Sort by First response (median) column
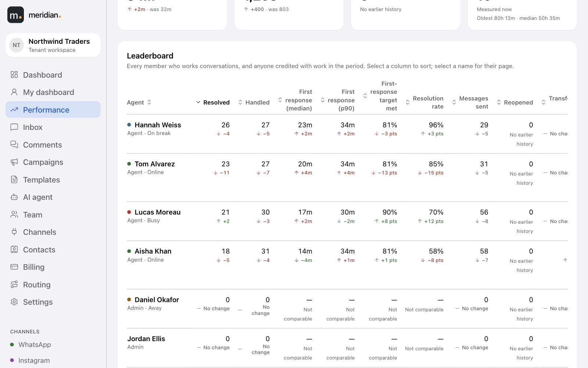Screen dimensions: 588x368 pos(295,100)
